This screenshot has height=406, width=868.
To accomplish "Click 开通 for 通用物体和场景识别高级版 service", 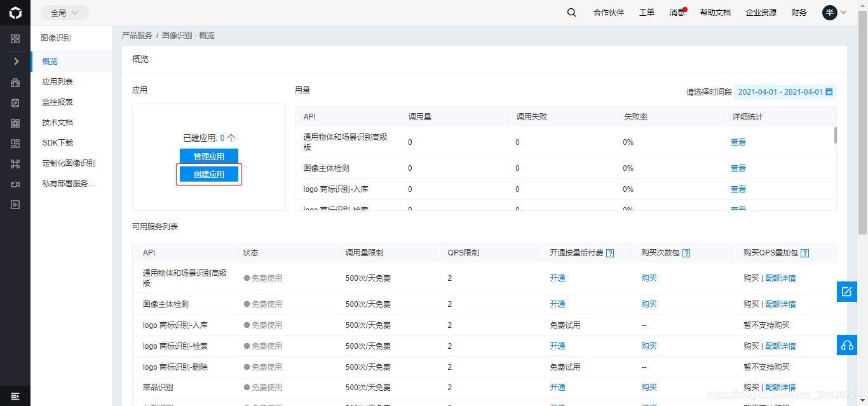I will click(x=557, y=278).
